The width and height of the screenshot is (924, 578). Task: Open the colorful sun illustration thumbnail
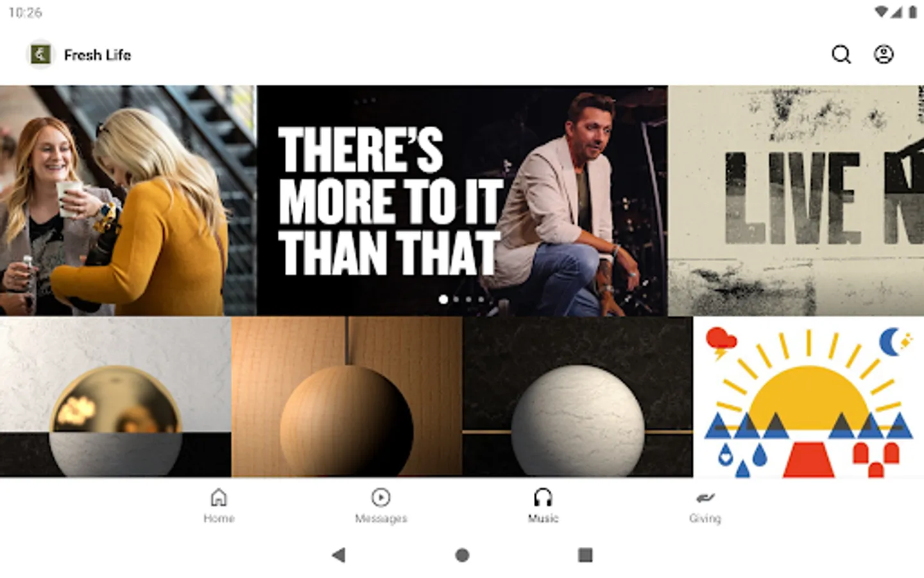pos(809,397)
